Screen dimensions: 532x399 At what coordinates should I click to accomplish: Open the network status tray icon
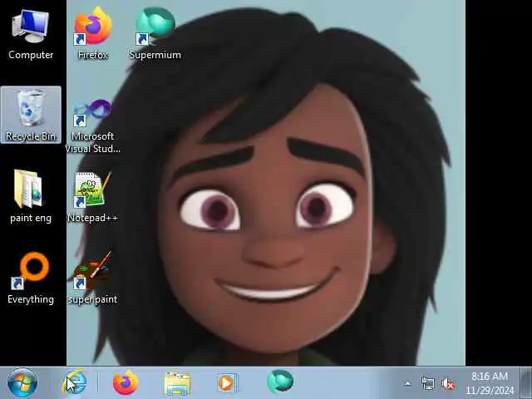click(x=428, y=384)
